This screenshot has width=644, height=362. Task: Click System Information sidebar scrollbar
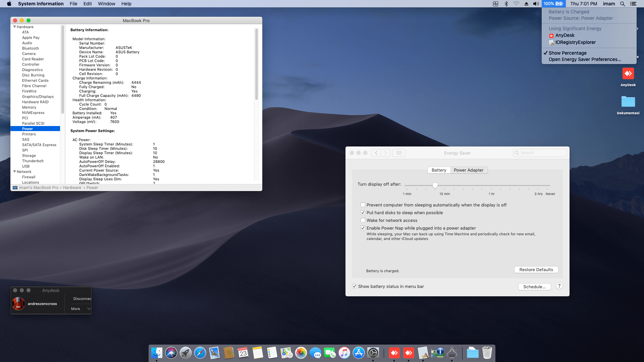pyautogui.click(x=62, y=69)
